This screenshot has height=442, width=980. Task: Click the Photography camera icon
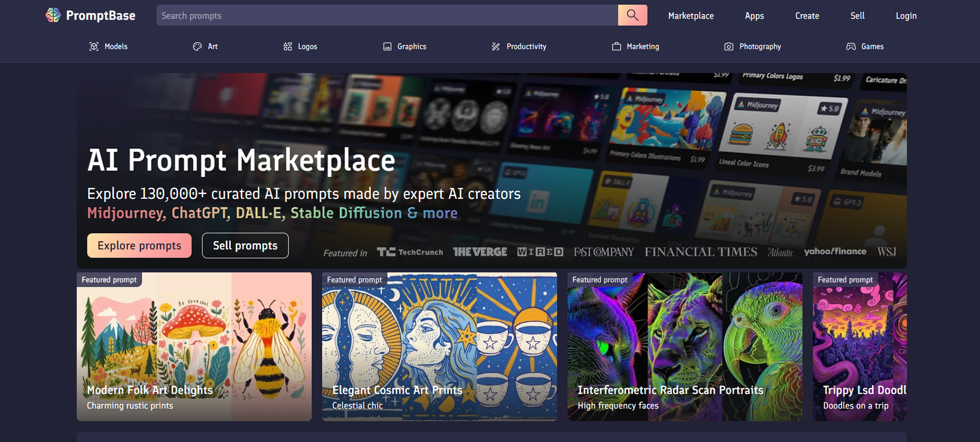click(x=729, y=47)
